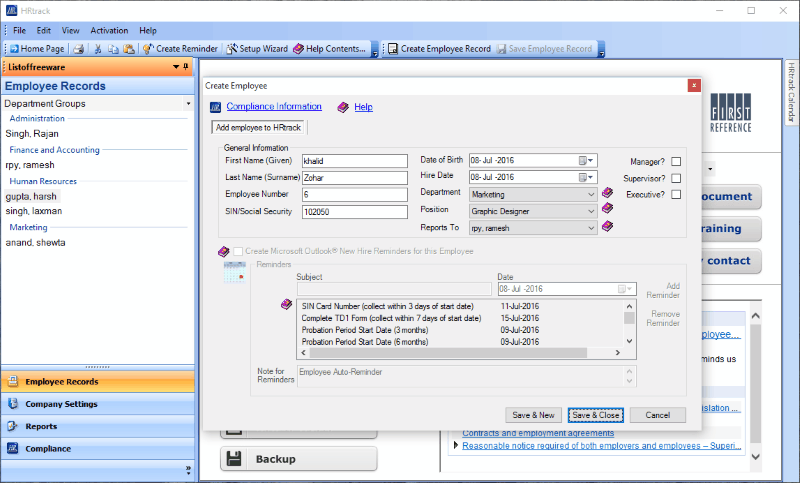800x483 pixels.
Task: Open the HRtrack Calendar side tab
Action: (x=791, y=92)
